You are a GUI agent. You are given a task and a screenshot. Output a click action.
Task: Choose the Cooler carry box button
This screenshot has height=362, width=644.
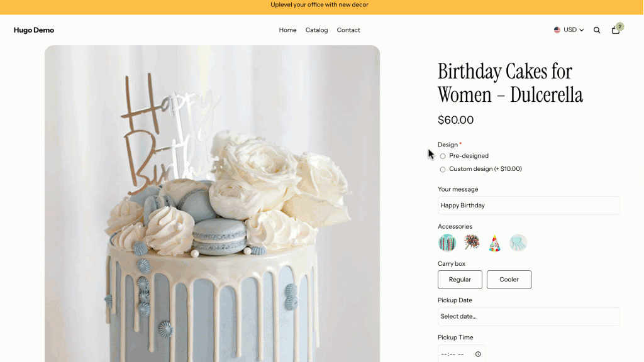509,280
